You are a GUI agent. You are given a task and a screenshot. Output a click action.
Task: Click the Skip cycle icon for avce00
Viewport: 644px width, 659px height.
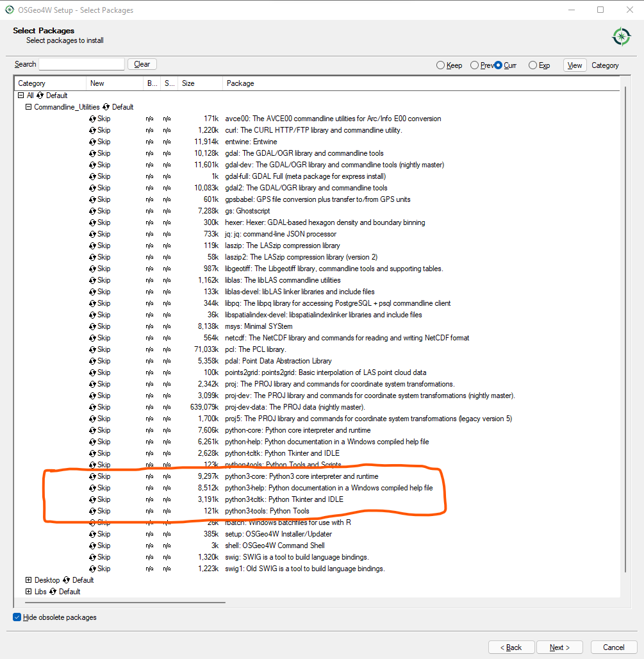[92, 119]
